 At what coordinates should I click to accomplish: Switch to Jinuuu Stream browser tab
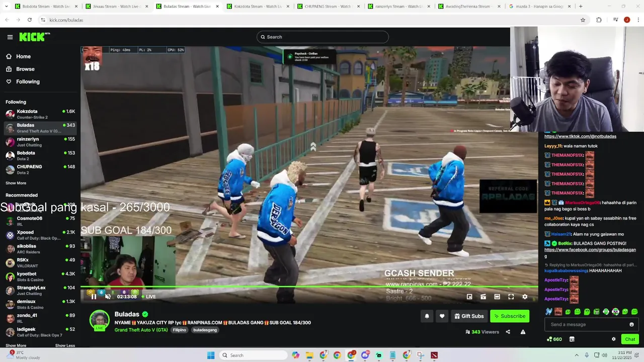click(117, 7)
